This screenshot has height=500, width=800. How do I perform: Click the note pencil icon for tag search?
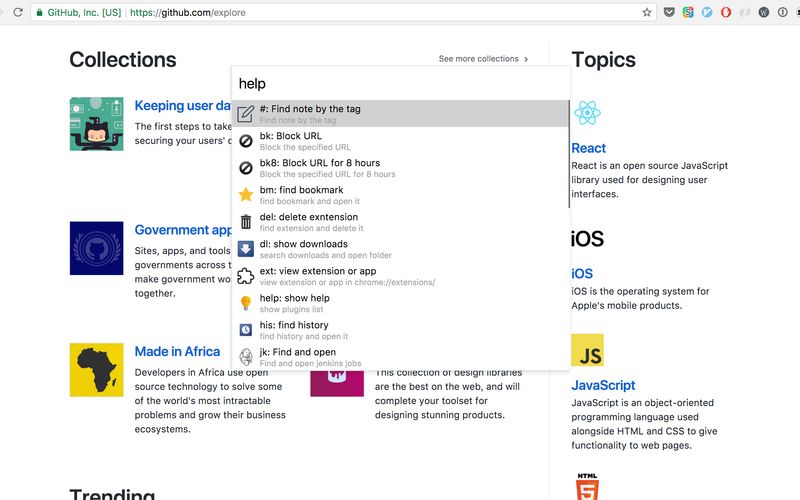click(x=246, y=114)
